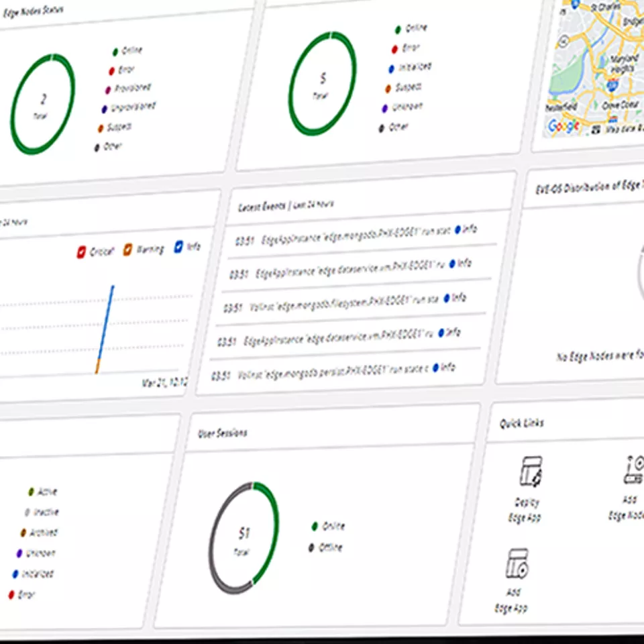
Task: Click Other legend beside the 5 Total donut
Action: point(394,127)
